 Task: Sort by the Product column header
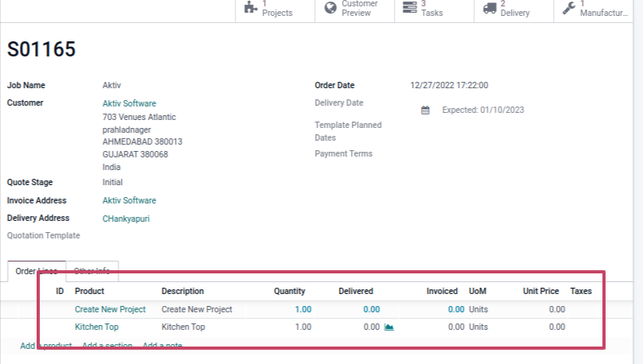pyautogui.click(x=89, y=291)
